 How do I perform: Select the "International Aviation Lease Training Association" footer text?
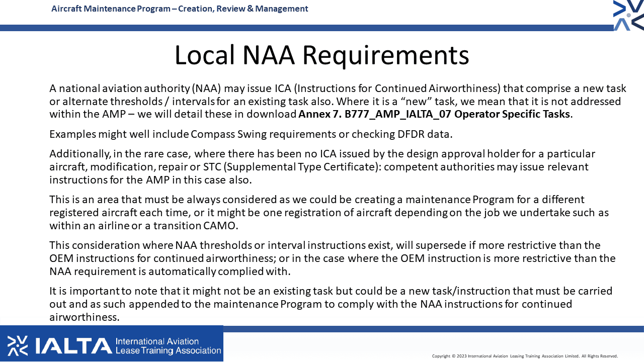point(168,346)
